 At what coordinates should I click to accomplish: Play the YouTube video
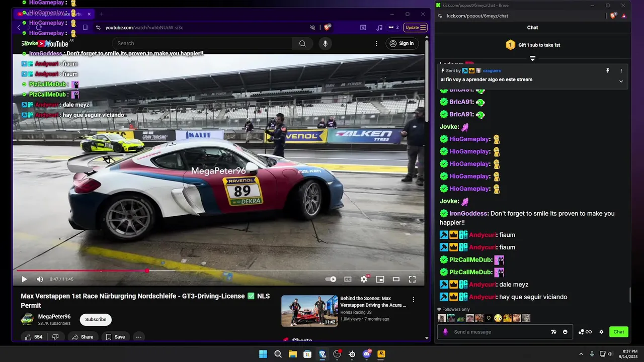tap(24, 279)
